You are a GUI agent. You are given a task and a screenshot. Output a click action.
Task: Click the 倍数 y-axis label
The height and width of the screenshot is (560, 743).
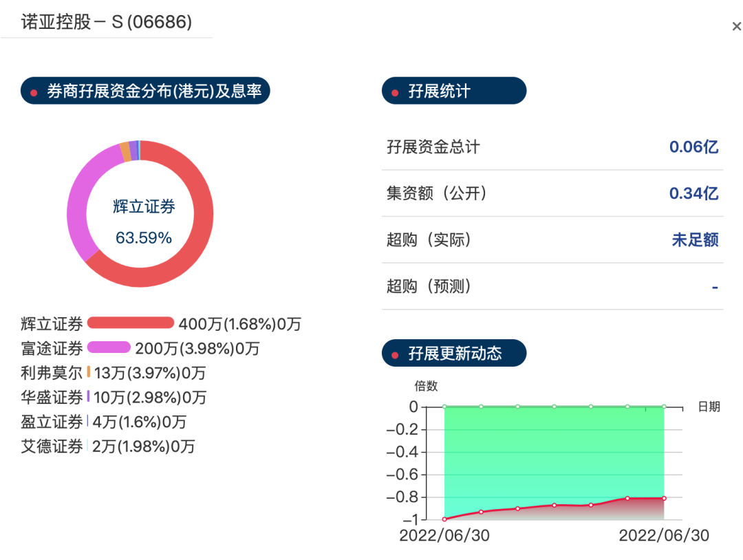(426, 386)
